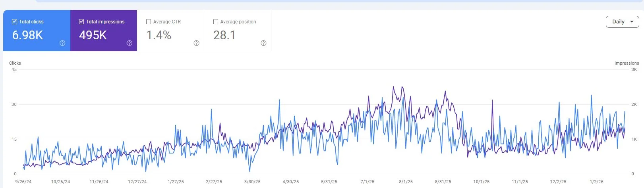The width and height of the screenshot is (644, 188).
Task: Click the 495K impressions value
Action: point(93,35)
